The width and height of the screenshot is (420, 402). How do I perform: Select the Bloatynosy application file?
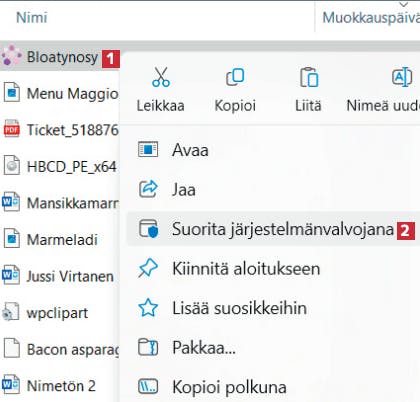(x=60, y=57)
